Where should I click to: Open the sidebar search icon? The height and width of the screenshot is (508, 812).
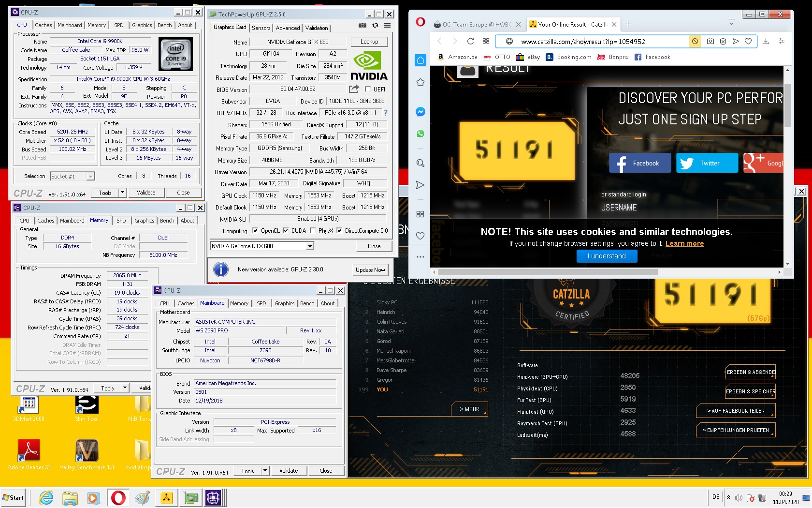[x=420, y=163]
